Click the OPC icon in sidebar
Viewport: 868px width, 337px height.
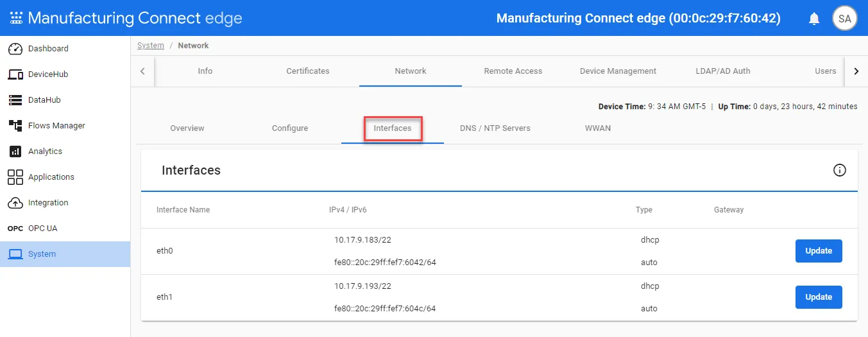tap(15, 229)
